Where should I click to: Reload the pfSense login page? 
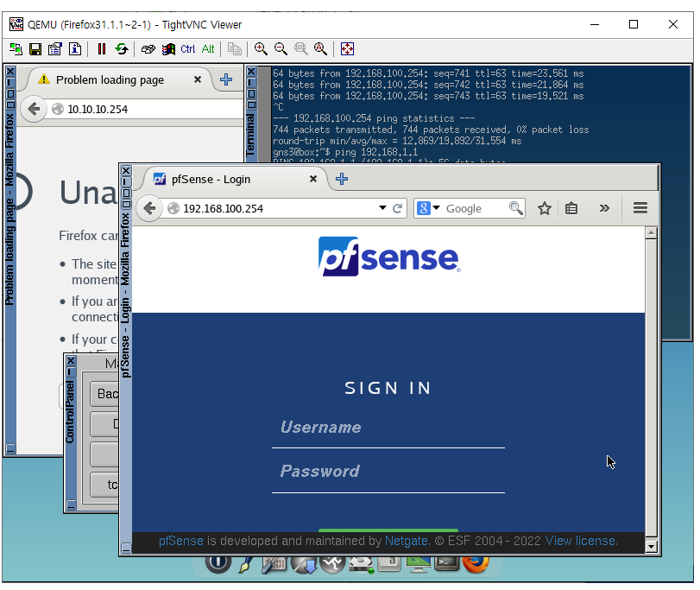click(x=397, y=208)
